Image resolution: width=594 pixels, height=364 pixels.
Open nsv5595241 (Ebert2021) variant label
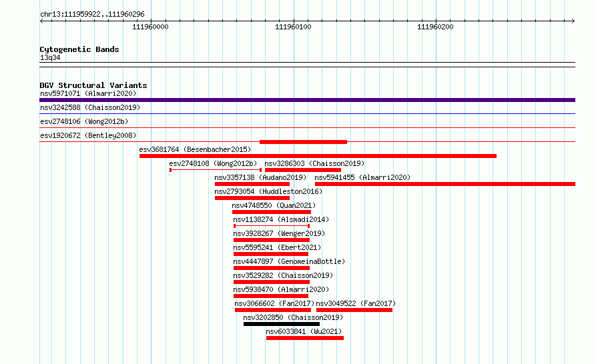277,247
